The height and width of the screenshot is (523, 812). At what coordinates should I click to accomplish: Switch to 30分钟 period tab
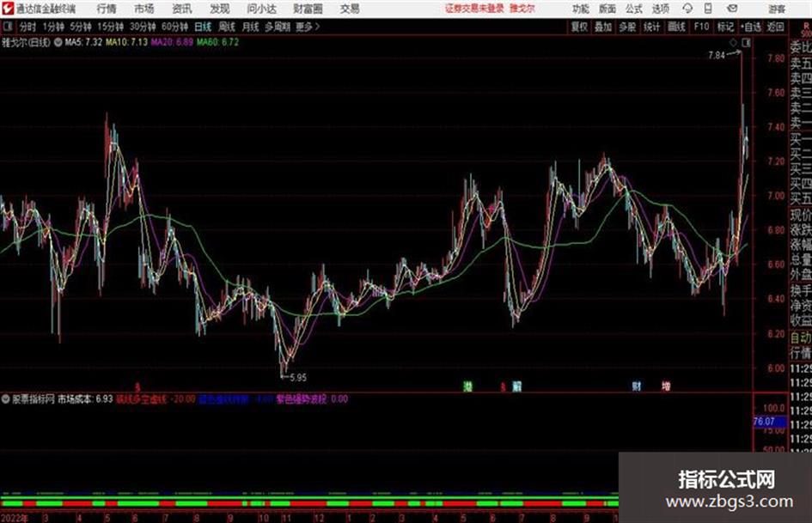coord(143,27)
